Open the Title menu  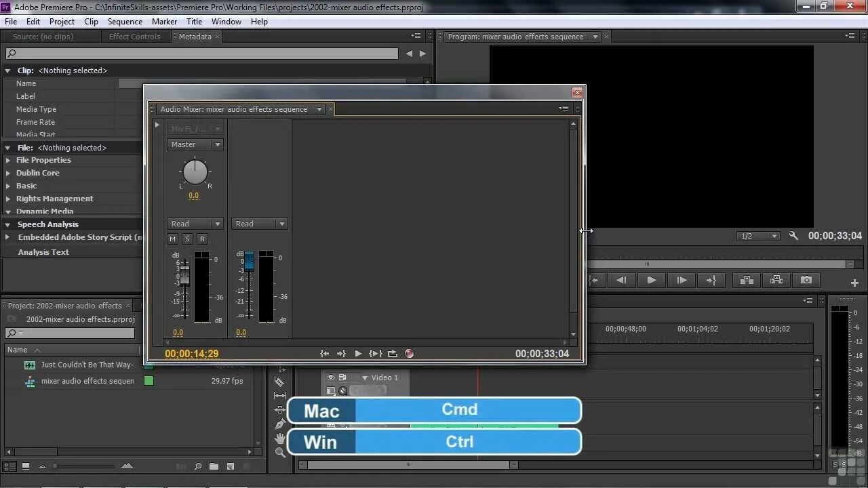coord(195,21)
